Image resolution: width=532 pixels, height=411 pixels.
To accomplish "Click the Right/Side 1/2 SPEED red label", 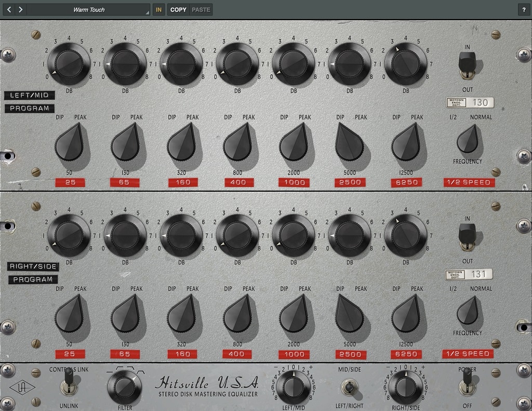I will (x=468, y=354).
